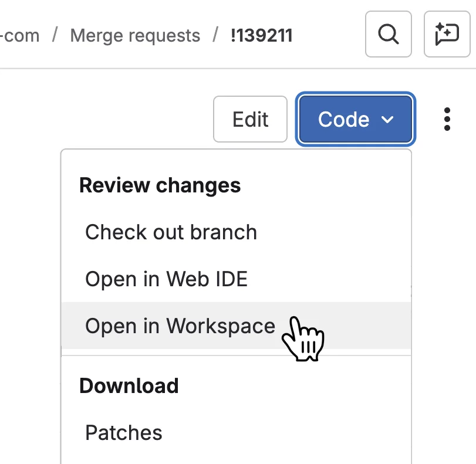This screenshot has height=464, width=476.
Task: Click the project name breadcrumb ending in -com
Action: [19, 35]
